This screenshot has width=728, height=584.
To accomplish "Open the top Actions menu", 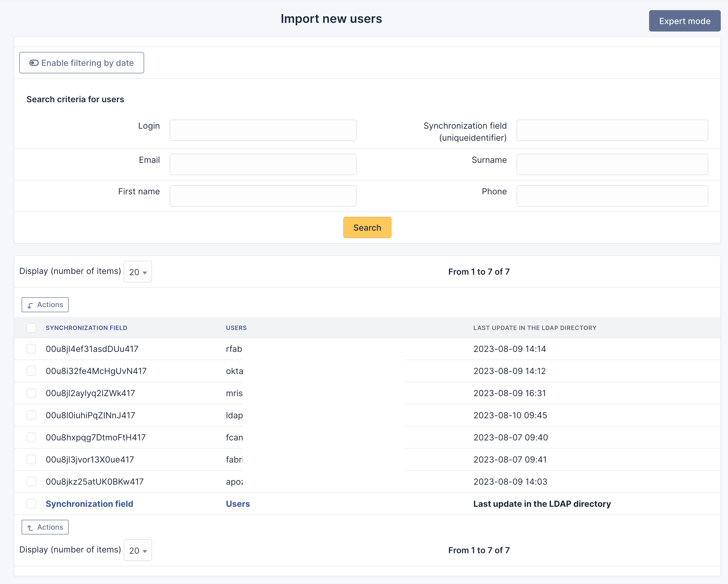I will point(45,305).
